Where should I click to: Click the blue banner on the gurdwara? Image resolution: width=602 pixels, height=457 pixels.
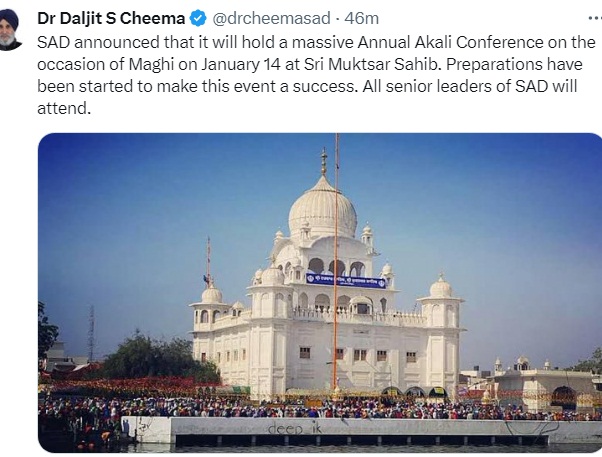click(x=346, y=281)
